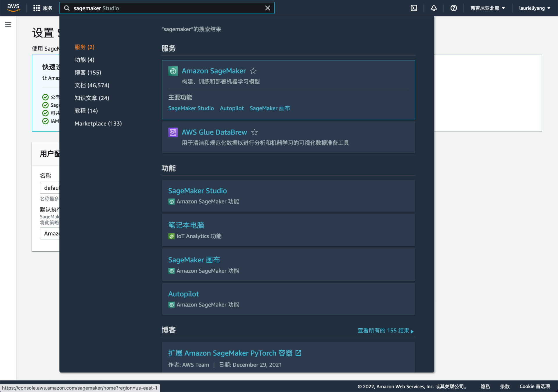The width and height of the screenshot is (558, 392).
Task: Click the AWS logo home icon
Action: [13, 8]
